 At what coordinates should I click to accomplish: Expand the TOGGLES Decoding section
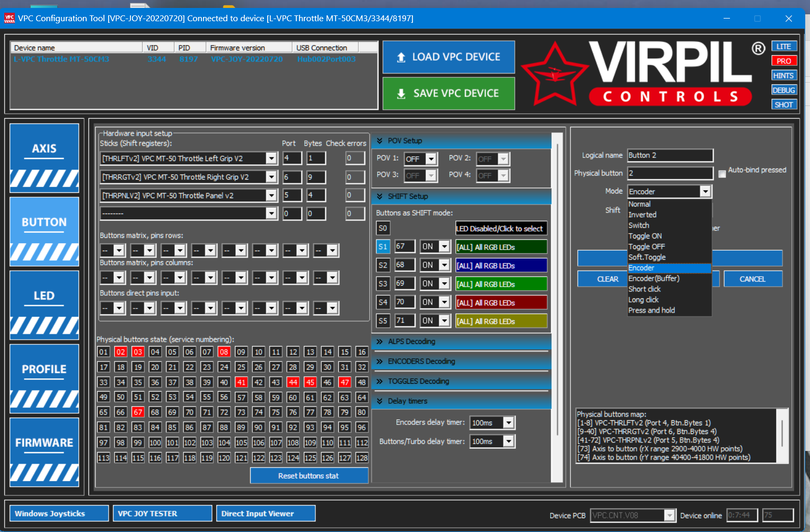461,382
